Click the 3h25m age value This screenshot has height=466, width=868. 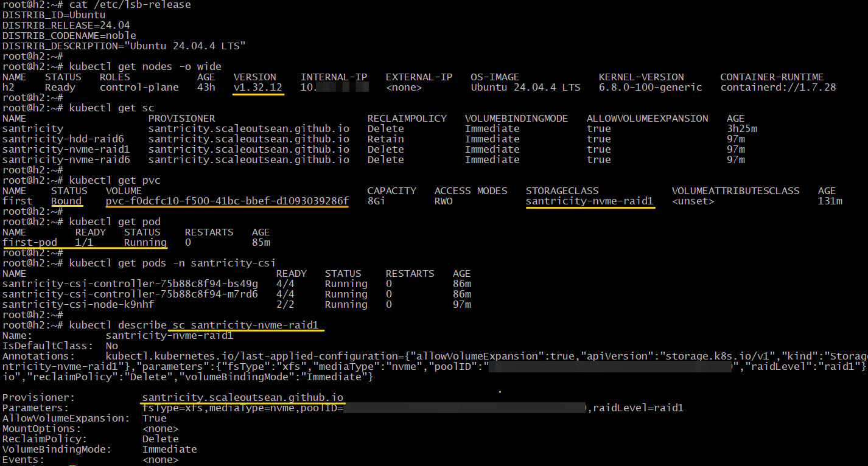pos(742,129)
